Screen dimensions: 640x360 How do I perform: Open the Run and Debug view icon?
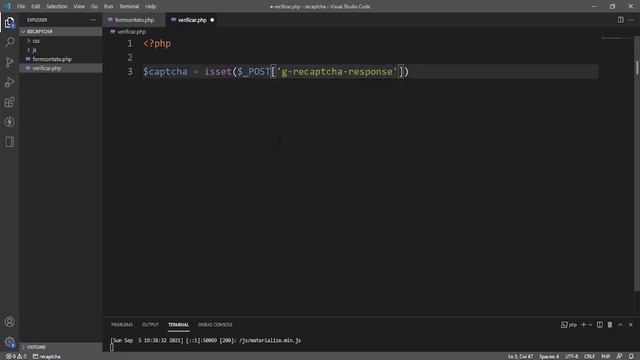tap(9, 82)
